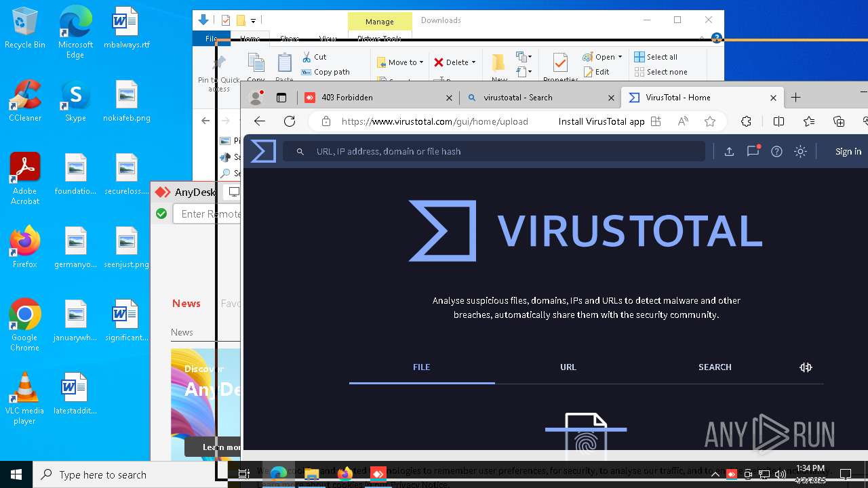Click the VirusTotal sigma logo in header
The image size is (868, 488).
(x=263, y=151)
